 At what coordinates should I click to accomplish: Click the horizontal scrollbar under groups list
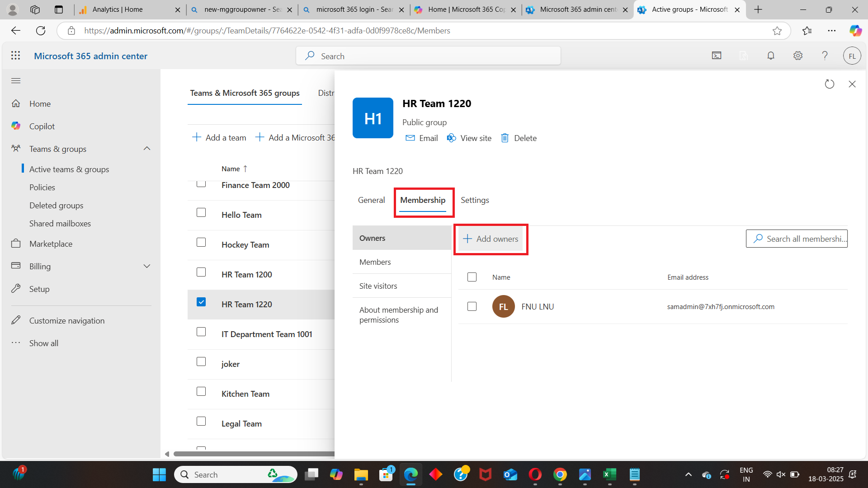click(253, 454)
